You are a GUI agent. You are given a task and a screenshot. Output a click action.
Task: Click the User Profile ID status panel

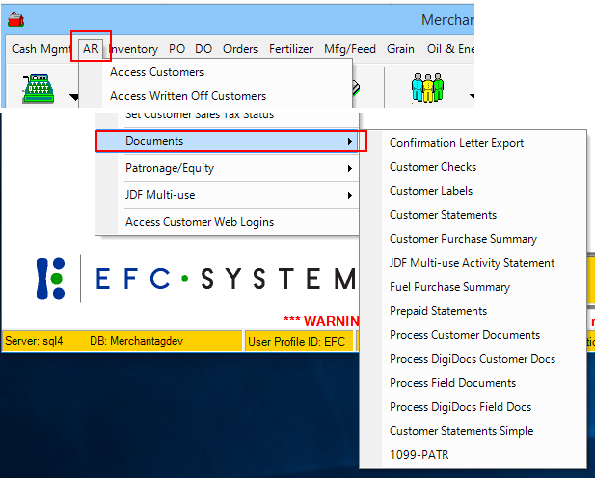(298, 341)
